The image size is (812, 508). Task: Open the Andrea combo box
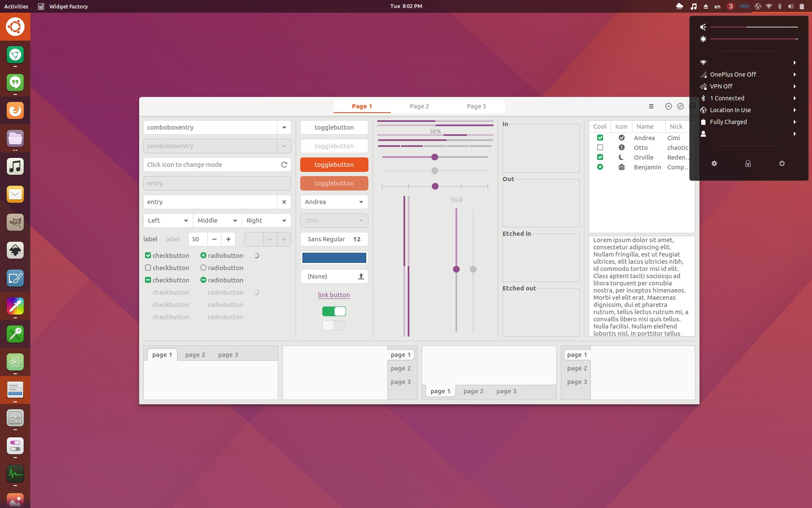point(334,202)
